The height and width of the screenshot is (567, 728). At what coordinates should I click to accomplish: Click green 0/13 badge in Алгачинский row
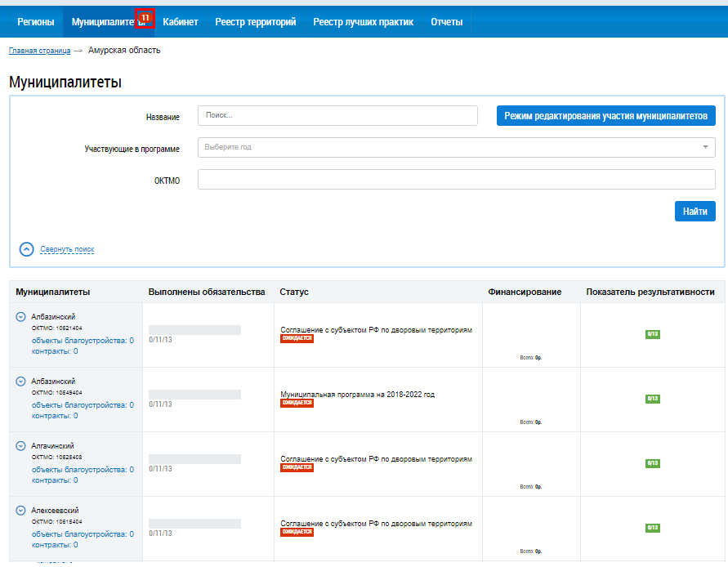pyautogui.click(x=652, y=463)
